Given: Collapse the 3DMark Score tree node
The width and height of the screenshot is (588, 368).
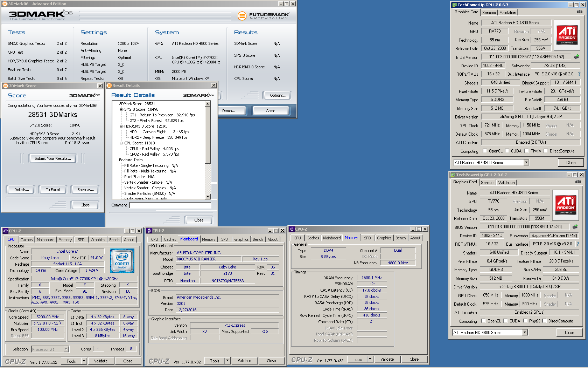Looking at the screenshot, I should 116,104.
